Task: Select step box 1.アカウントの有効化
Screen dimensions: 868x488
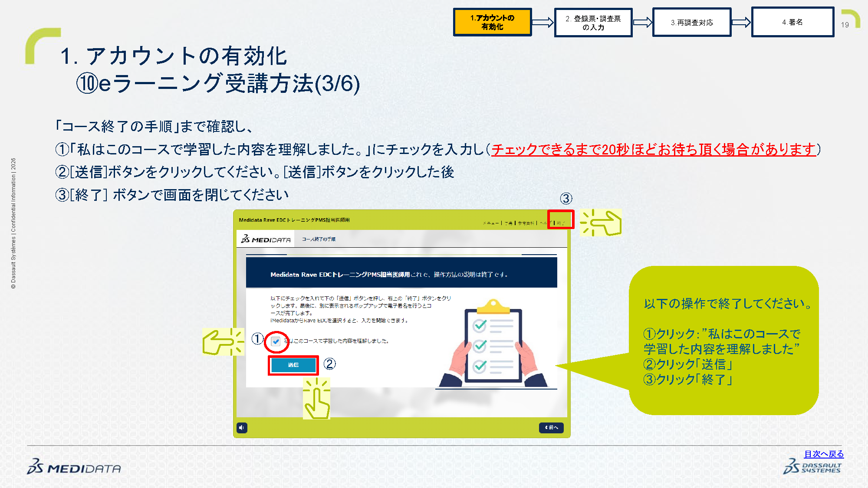Action: [493, 22]
